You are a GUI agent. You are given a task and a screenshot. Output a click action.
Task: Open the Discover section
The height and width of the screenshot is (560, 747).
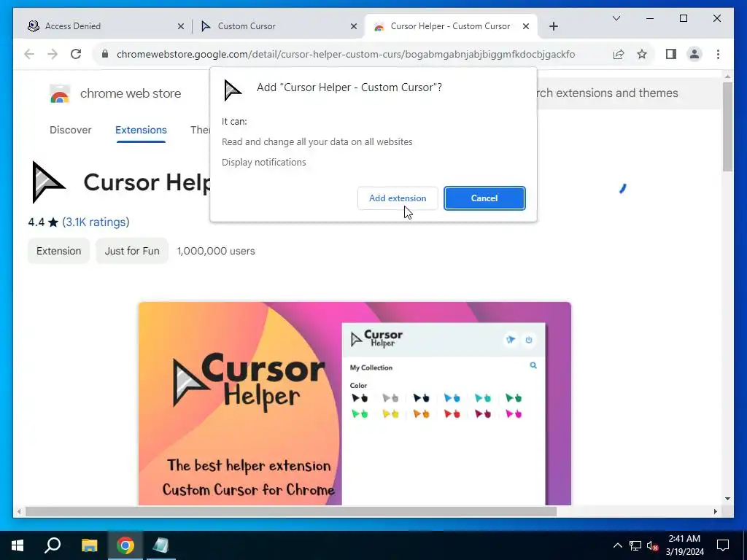tap(71, 130)
